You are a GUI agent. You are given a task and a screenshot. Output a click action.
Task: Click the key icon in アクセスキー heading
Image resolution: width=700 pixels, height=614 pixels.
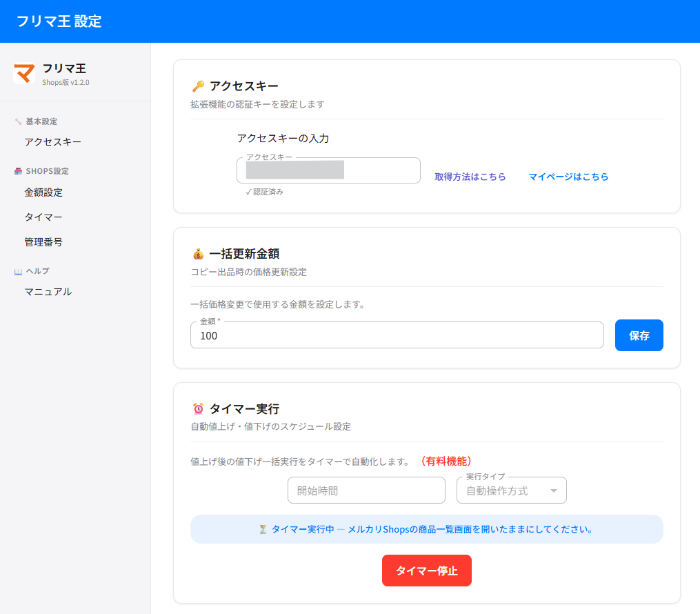pos(198,86)
